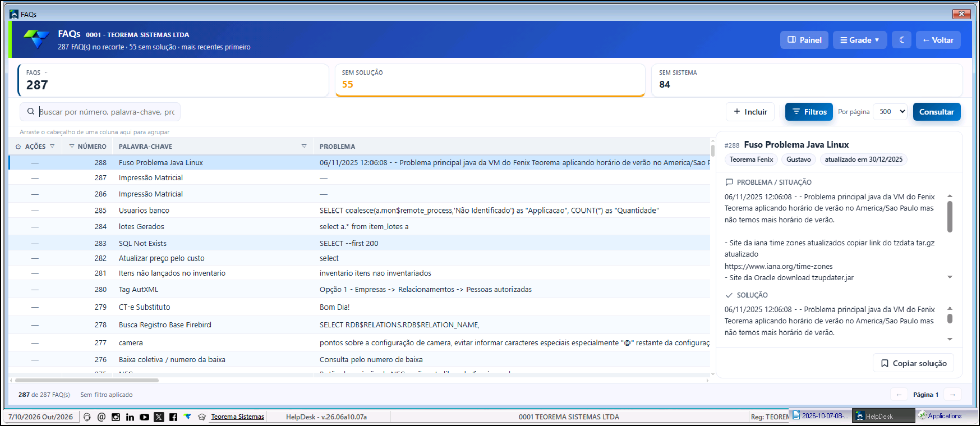Click the Teorema diamond logo in header

pos(36,39)
